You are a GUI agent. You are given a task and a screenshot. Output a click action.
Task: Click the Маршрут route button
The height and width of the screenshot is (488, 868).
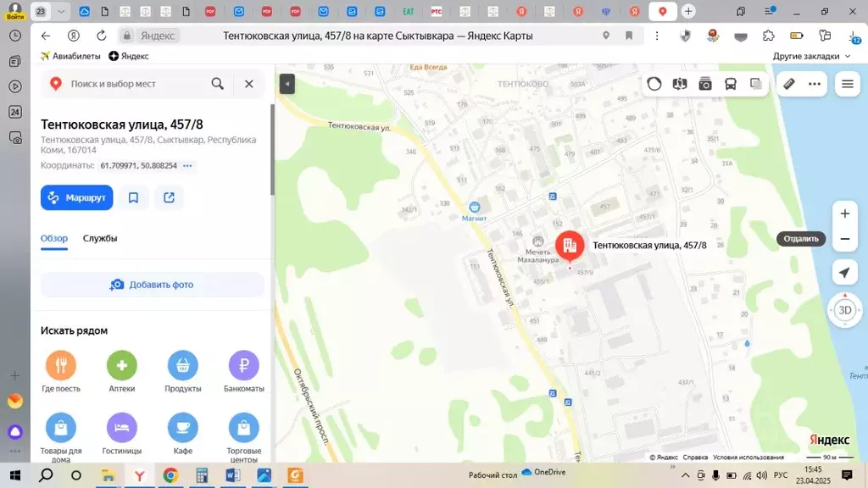pyautogui.click(x=76, y=197)
